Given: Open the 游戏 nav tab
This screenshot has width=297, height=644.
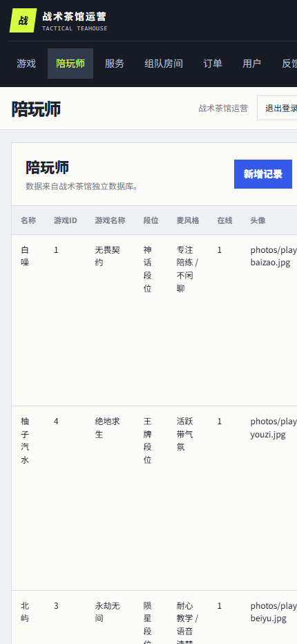Looking at the screenshot, I should coord(26,64).
